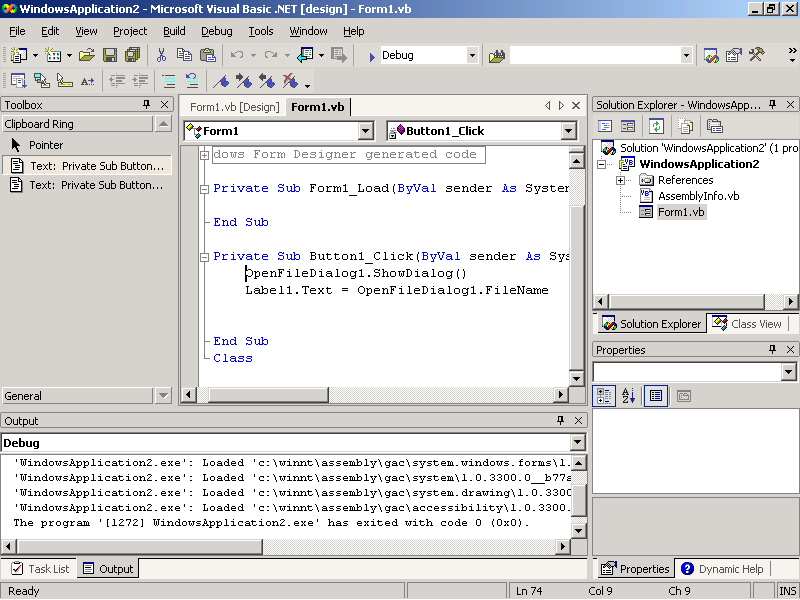Expand the References tree node
The width and height of the screenshot is (800, 600).
(x=620, y=180)
